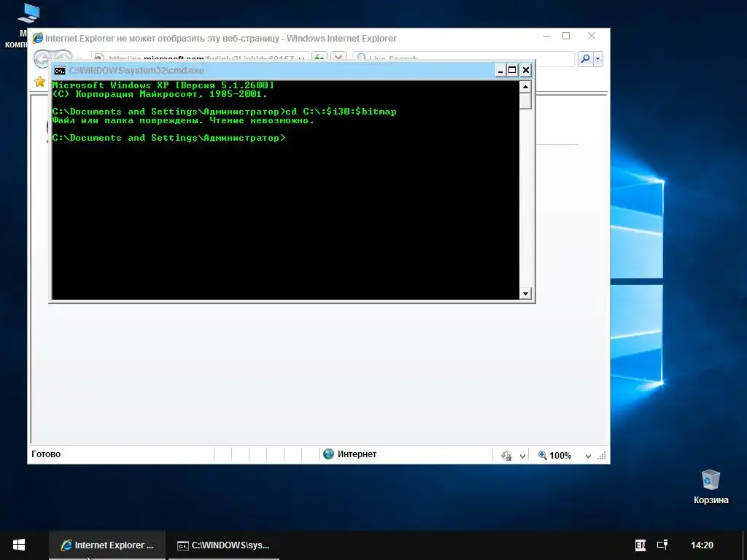
Task: Minimize the Internet Explorer window
Action: (x=547, y=36)
